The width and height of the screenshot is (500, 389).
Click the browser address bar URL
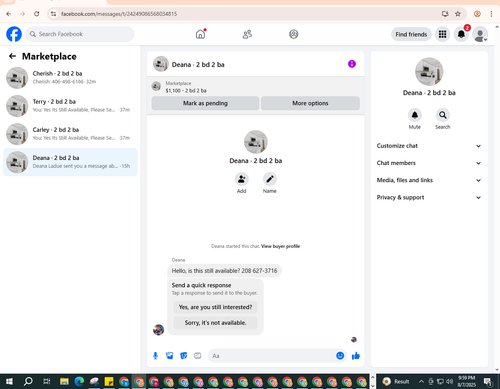(119, 14)
